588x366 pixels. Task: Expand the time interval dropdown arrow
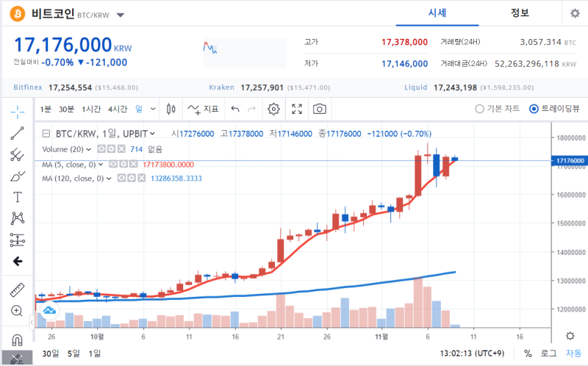pyautogui.click(x=153, y=109)
